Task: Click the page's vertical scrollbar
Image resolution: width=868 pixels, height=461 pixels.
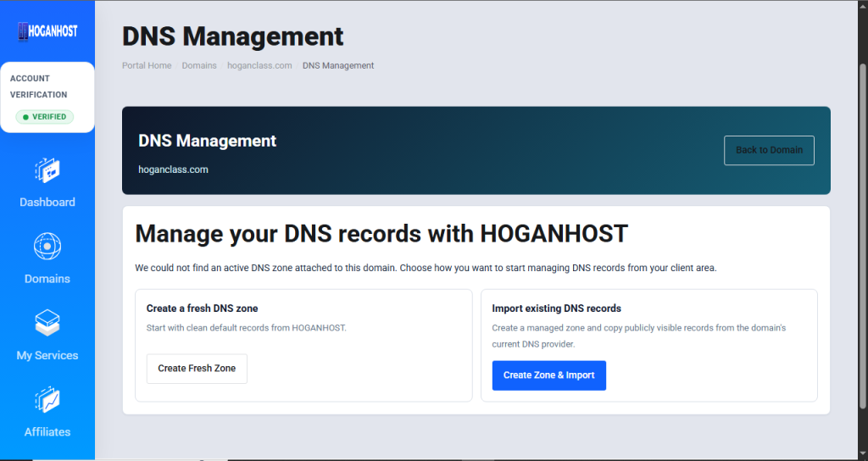Action: coord(863,236)
